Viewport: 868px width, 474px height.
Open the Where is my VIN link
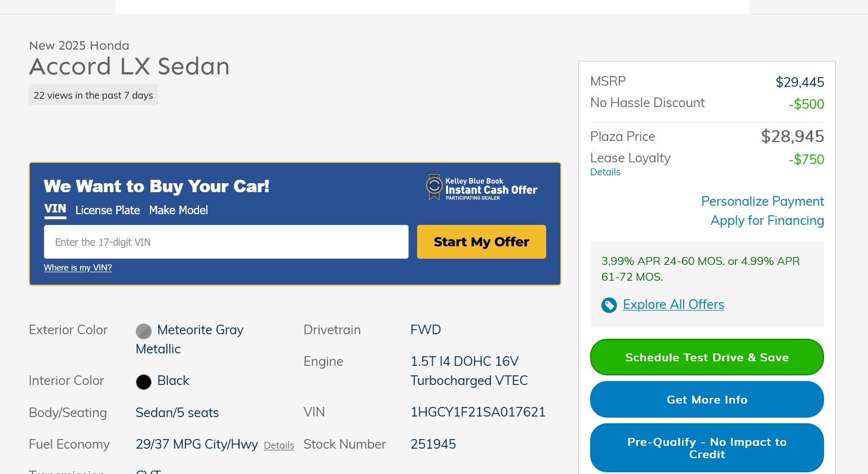(78, 268)
